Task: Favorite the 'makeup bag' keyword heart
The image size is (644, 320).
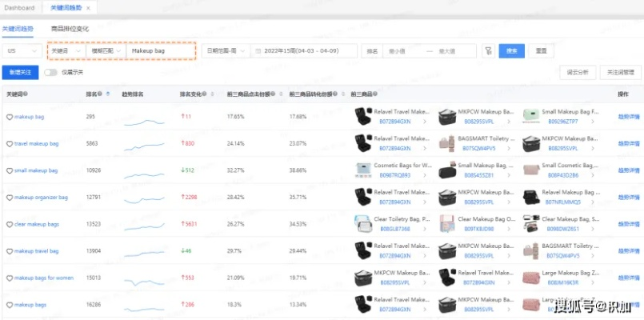Action: [x=10, y=117]
